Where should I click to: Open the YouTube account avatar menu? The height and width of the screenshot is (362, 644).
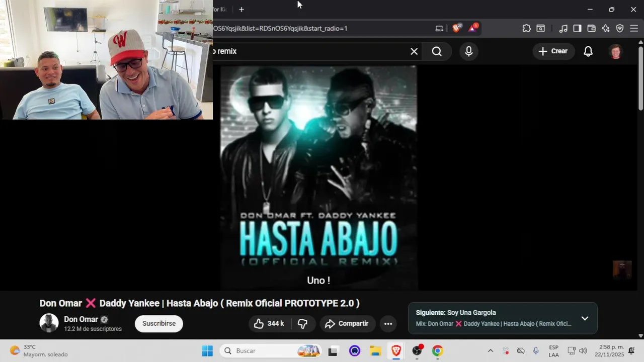point(615,51)
